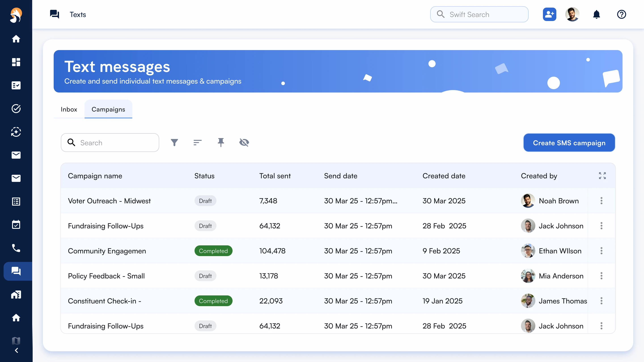
Task: Click the help question mark icon
Action: pos(621,15)
